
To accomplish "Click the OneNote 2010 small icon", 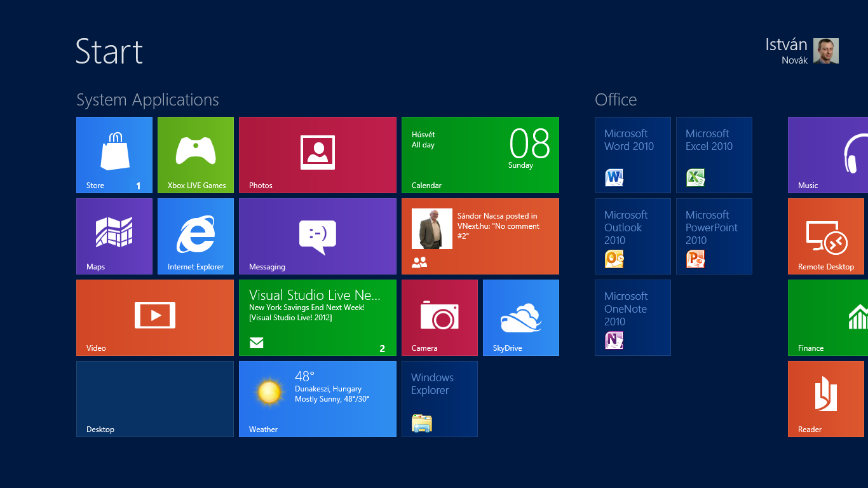I will click(614, 340).
